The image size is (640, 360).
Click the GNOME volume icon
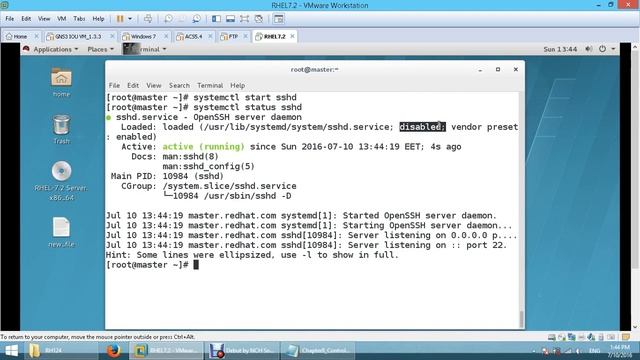coord(589,49)
